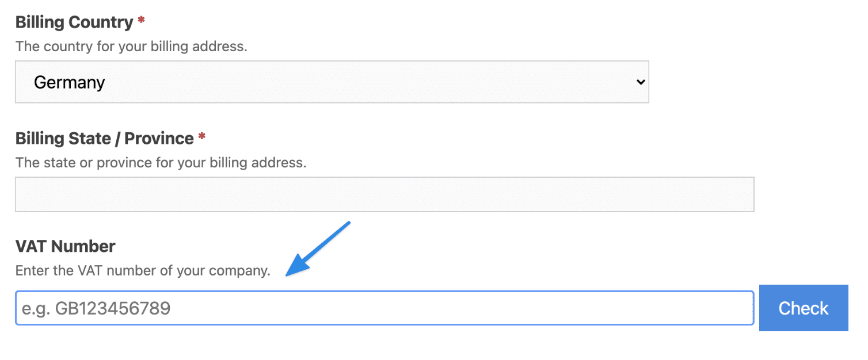Click the red asterisk beside Billing State / Province
Screen dimensions: 868x360
click(x=202, y=137)
